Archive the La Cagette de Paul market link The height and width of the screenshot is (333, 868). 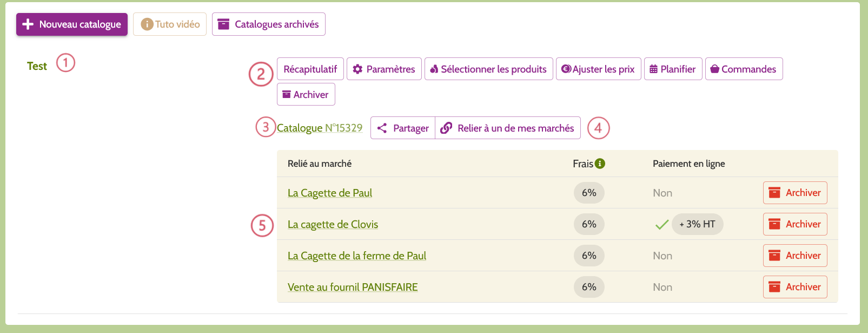(794, 192)
